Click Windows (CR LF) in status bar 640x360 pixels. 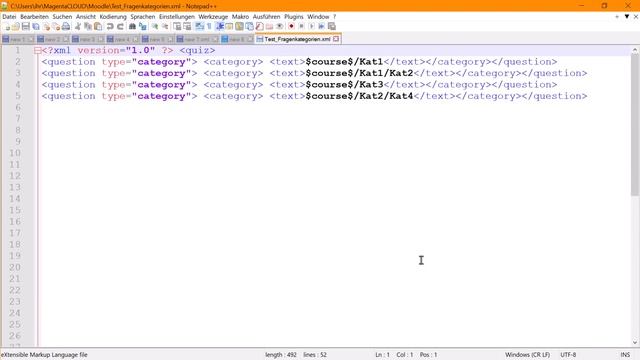coord(527,355)
